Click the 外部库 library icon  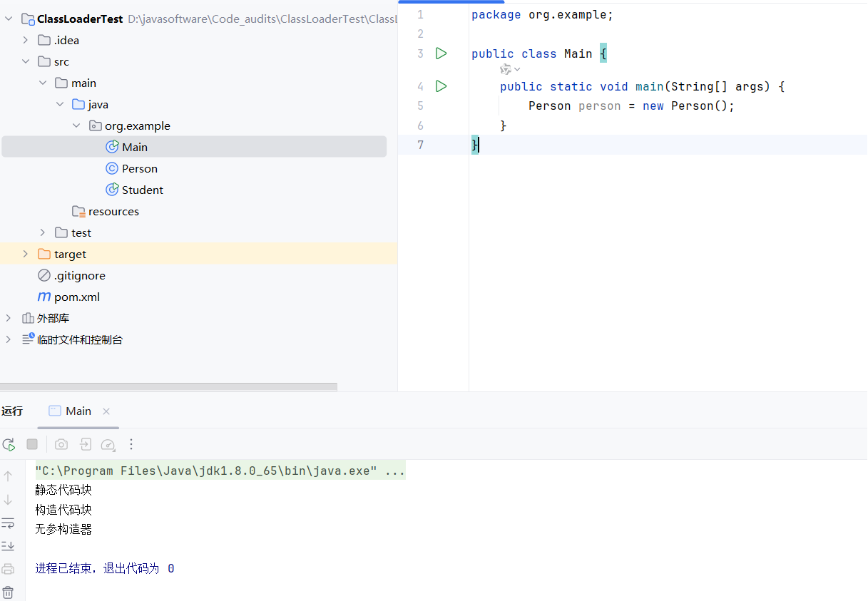point(28,318)
